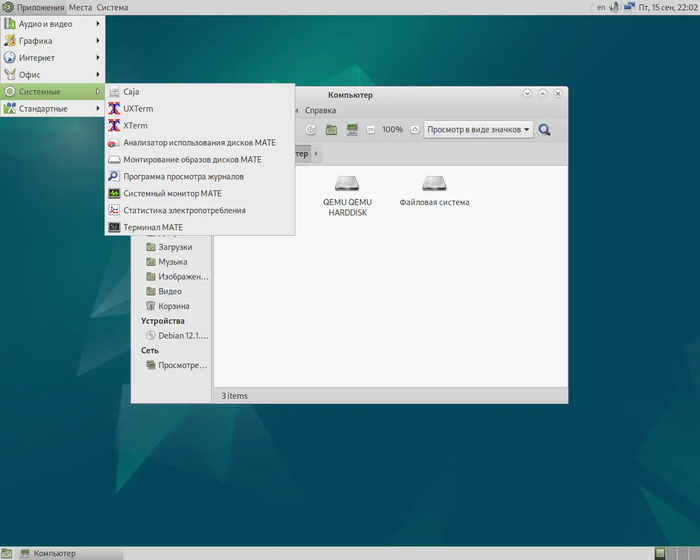Screen dimensions: 700x560
Task: Expand the Графика category
Action: (53, 41)
